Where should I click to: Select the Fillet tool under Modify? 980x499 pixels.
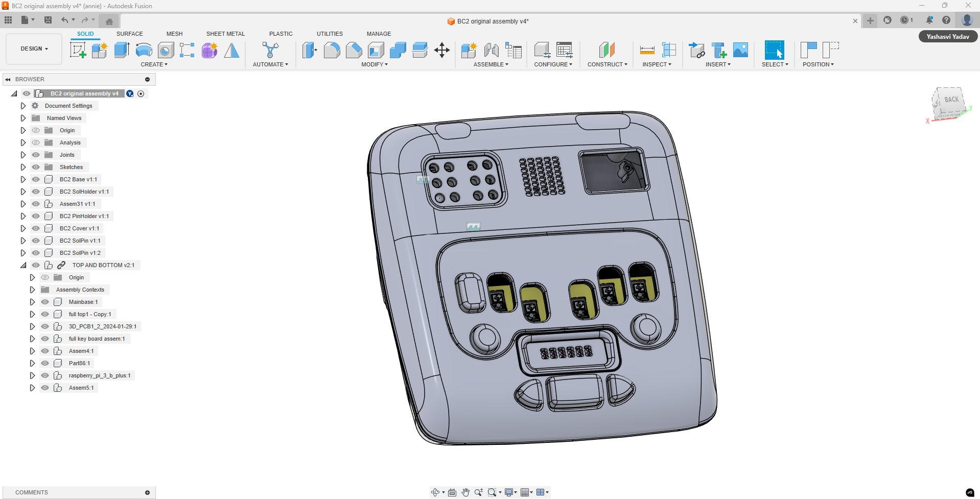(x=332, y=50)
